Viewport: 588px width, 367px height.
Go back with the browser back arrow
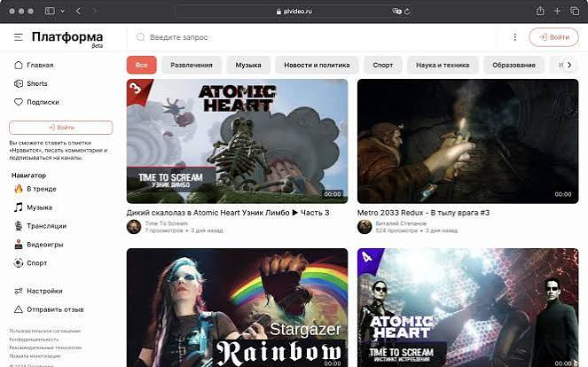pos(78,11)
